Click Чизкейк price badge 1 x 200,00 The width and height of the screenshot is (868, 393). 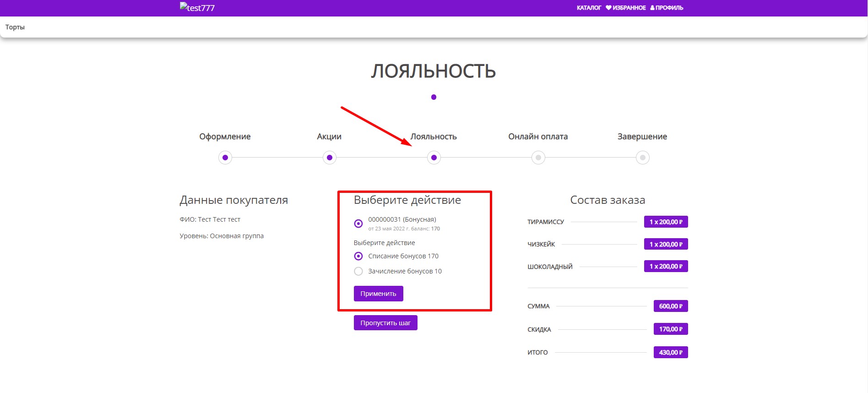666,244
